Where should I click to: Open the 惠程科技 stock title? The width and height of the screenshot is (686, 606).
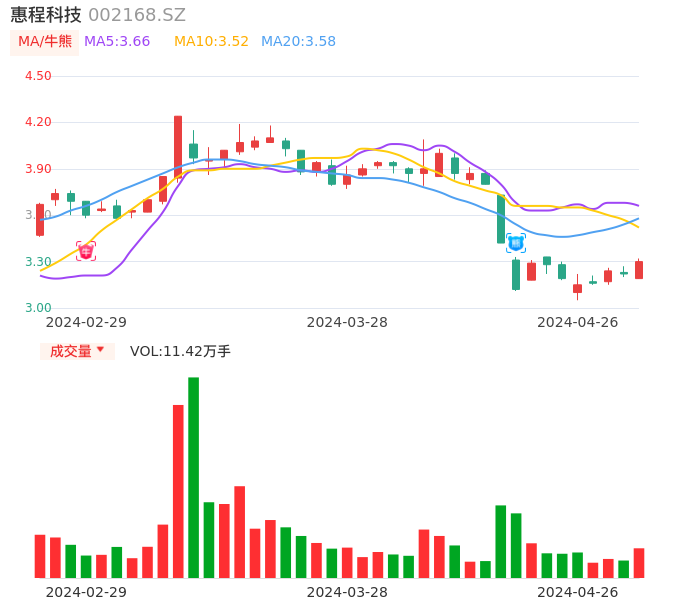(46, 15)
